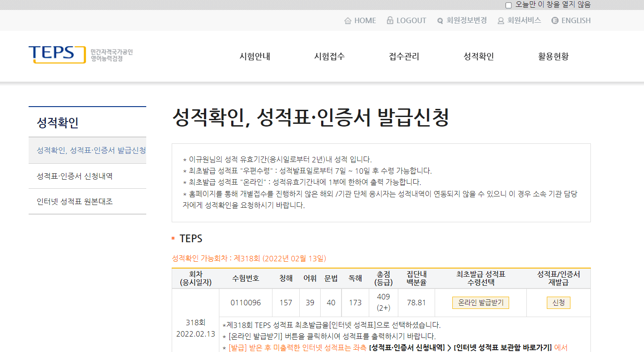This screenshot has height=352, width=644.
Task: Click the vocabulary score 39
Action: click(x=310, y=303)
